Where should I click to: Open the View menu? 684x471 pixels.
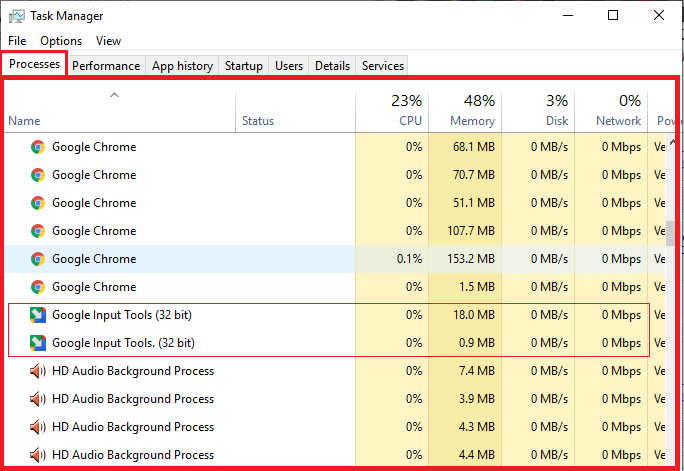[x=108, y=41]
